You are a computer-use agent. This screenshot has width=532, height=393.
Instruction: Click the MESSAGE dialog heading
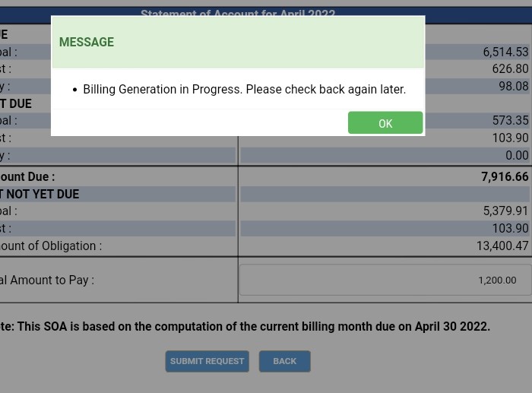pyautogui.click(x=87, y=42)
